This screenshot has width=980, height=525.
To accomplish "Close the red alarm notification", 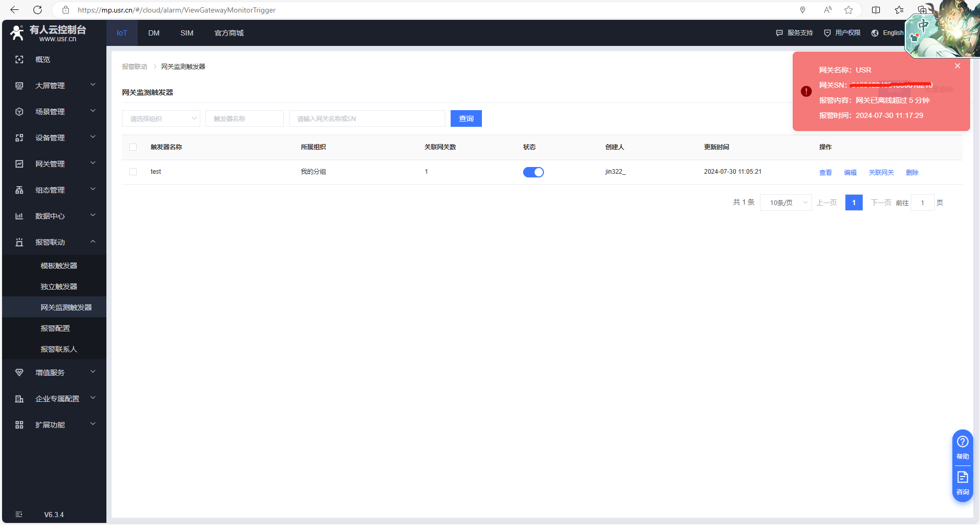I will (958, 66).
